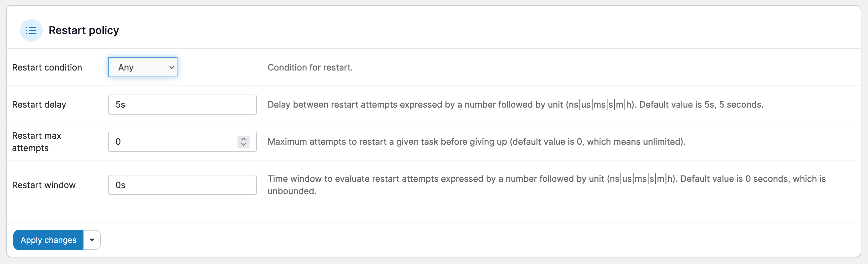Click into the Restart max attempts field

[172, 142]
